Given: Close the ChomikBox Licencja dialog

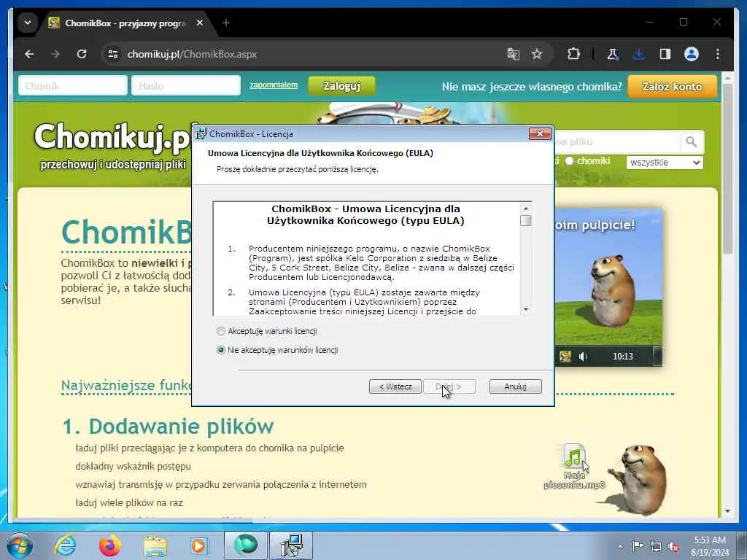Looking at the screenshot, I should 540,134.
